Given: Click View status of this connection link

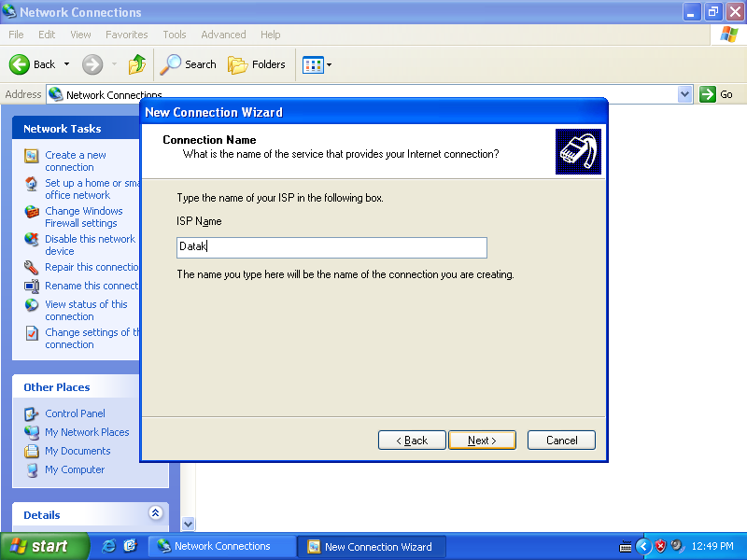Looking at the screenshot, I should (x=86, y=310).
